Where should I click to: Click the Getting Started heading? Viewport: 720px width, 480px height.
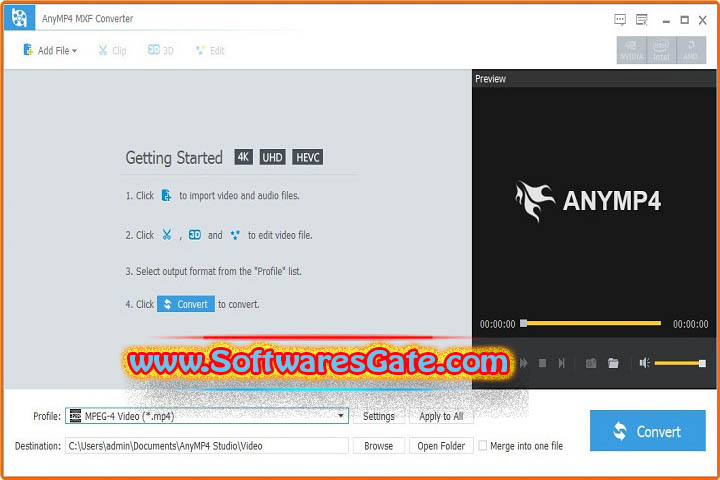pyautogui.click(x=174, y=158)
